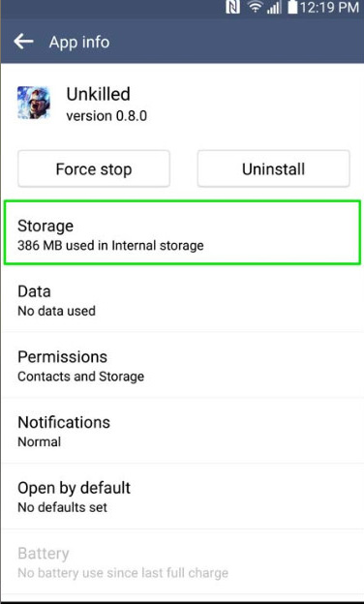Tap the back arrow icon
The width and height of the screenshot is (364, 604).
[23, 42]
